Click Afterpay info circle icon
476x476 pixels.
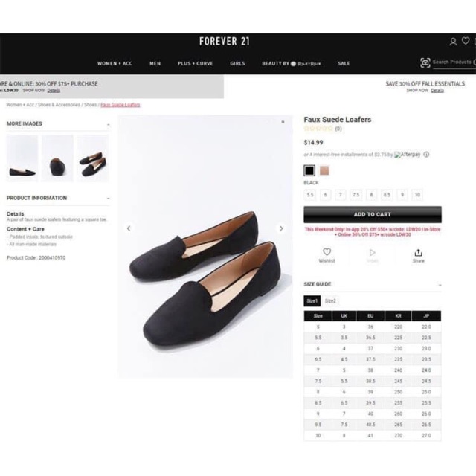click(426, 155)
